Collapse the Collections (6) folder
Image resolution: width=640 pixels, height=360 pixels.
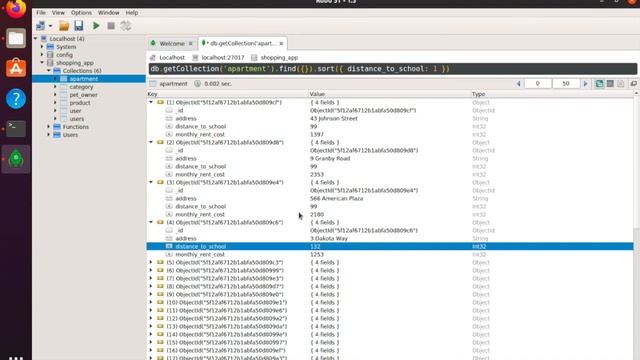49,71
